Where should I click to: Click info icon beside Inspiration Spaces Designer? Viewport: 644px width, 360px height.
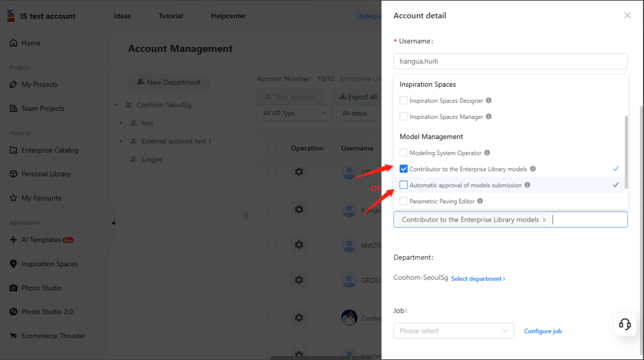point(488,100)
